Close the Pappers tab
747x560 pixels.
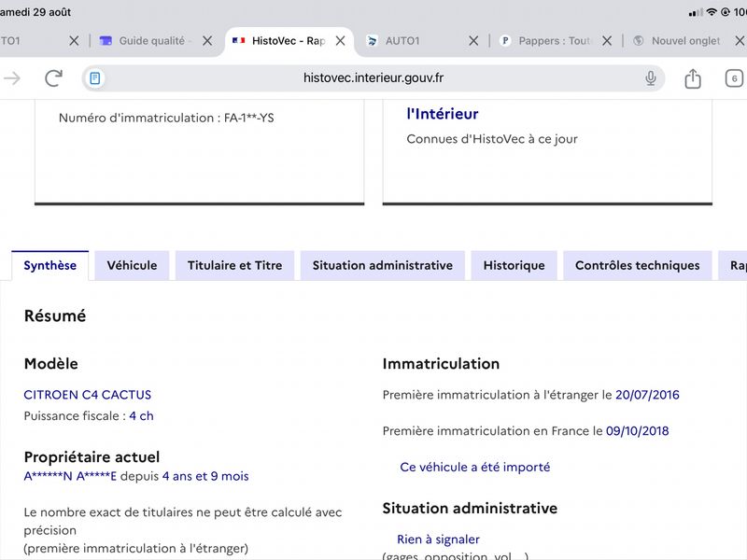tap(606, 41)
